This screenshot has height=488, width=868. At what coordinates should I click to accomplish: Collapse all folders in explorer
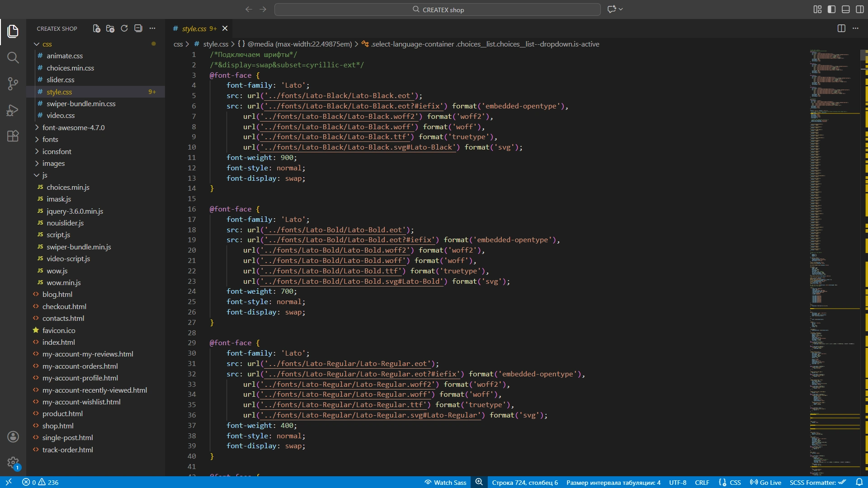(138, 28)
